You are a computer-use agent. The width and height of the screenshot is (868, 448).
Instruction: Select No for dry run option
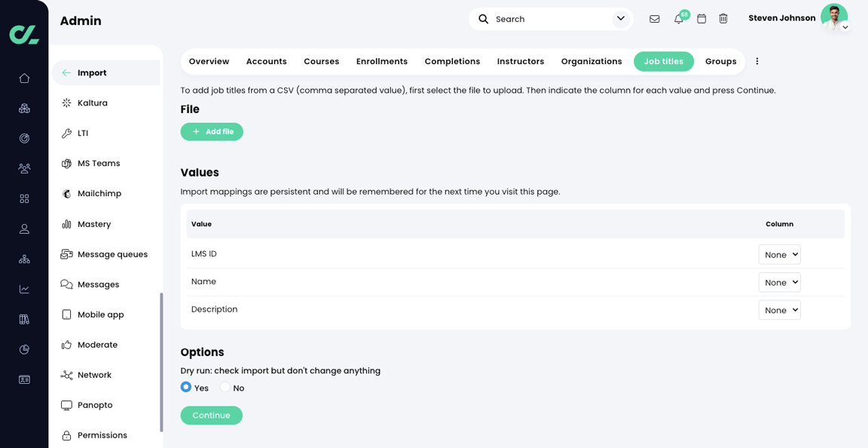click(x=225, y=387)
